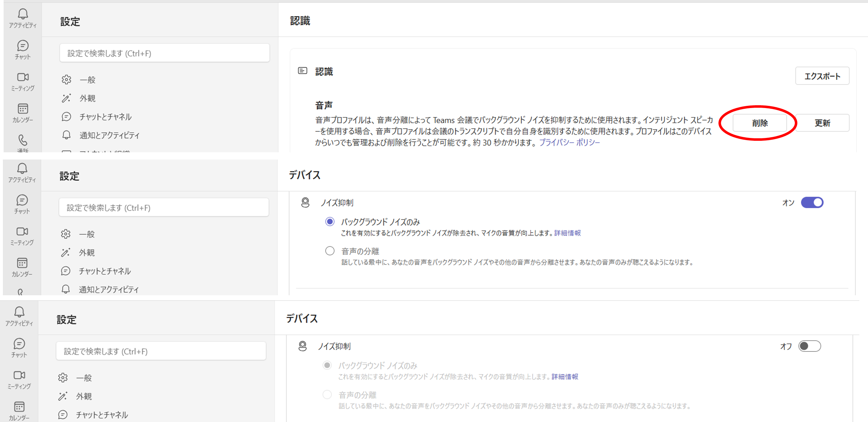Open 詳細情報 link under the greyed-out ノイズ抑制 オフ options
The width and height of the screenshot is (868, 422).
[565, 377]
